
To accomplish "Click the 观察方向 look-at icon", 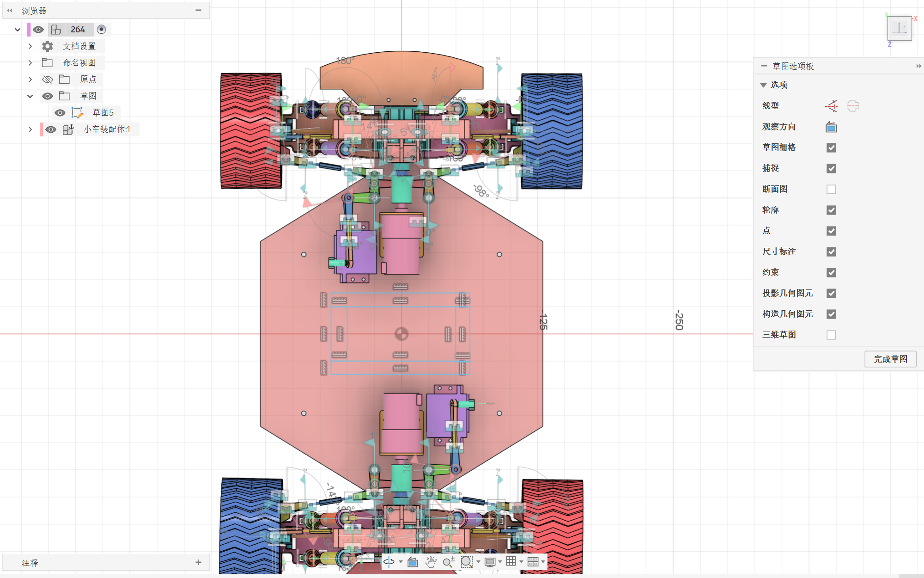I will click(831, 127).
